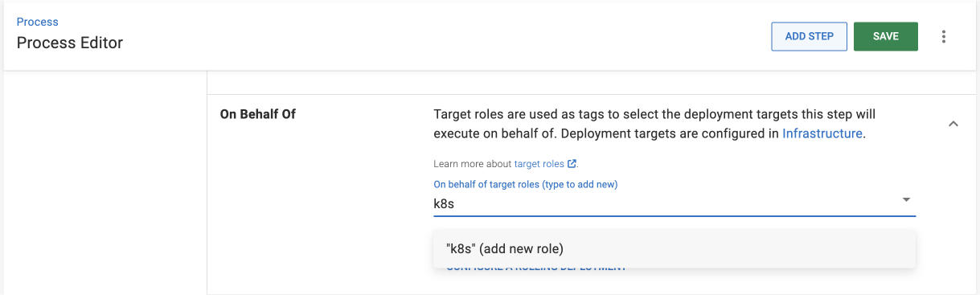Follow the target roles documentation link
The width and height of the screenshot is (980, 295).
coord(539,164)
